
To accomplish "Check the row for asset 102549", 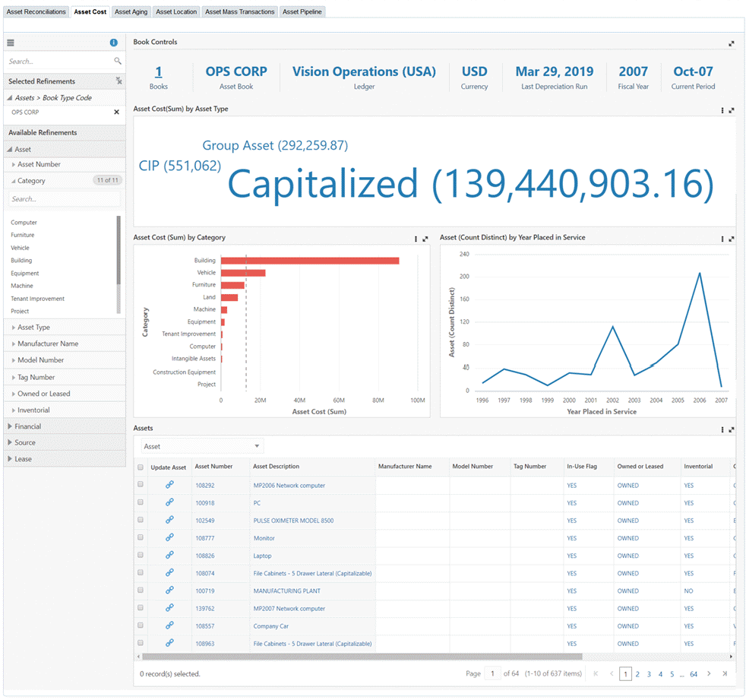I will [141, 520].
